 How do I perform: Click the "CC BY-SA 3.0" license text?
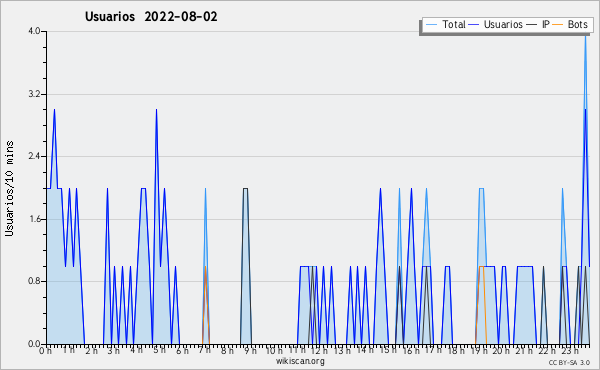(569, 362)
